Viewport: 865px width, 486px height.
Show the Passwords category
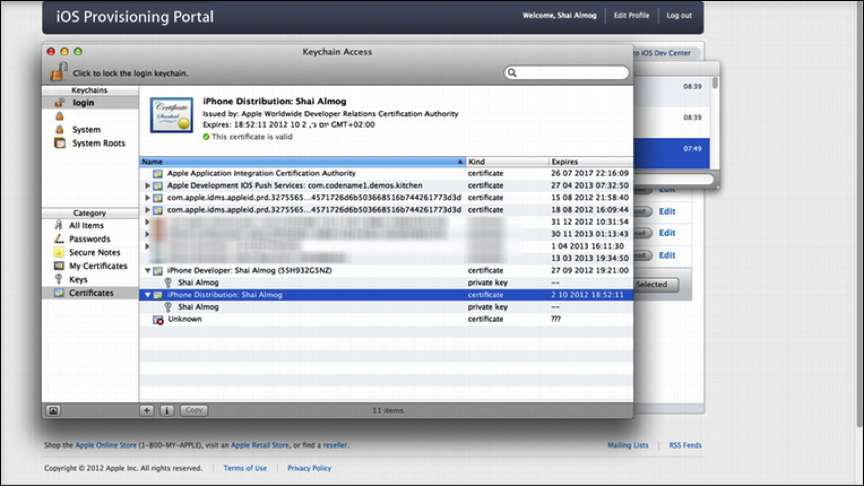click(x=90, y=239)
